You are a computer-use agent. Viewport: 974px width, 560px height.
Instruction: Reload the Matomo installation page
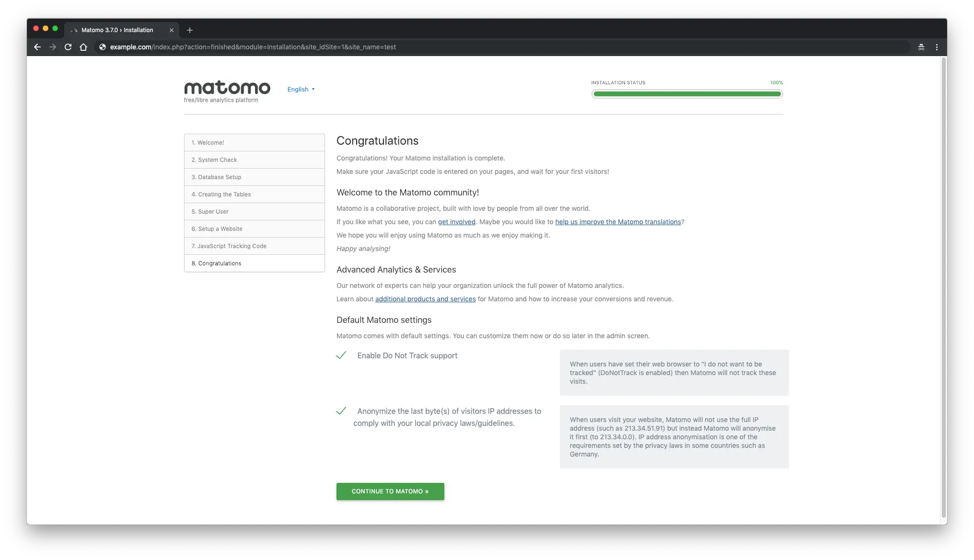point(68,47)
